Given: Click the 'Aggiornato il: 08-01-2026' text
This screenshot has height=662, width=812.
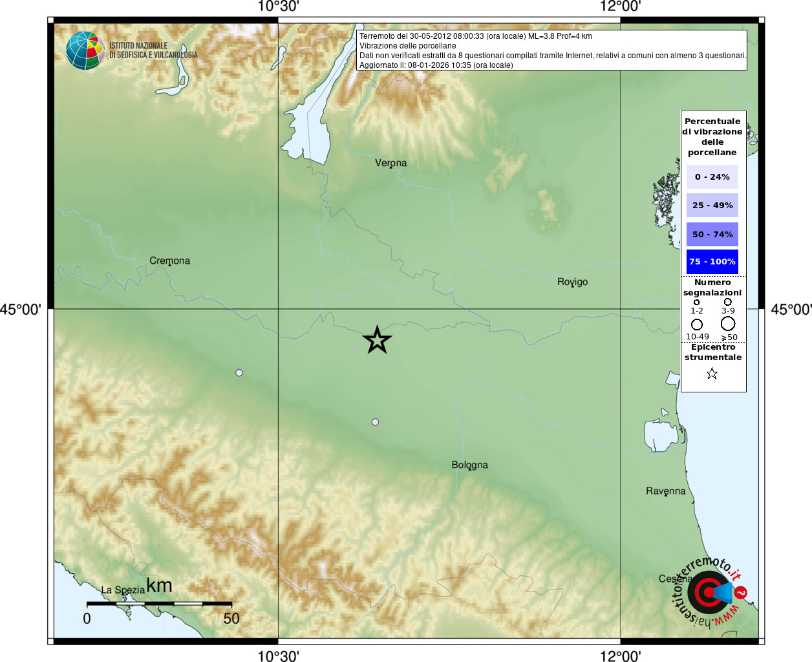Looking at the screenshot, I should [436, 65].
